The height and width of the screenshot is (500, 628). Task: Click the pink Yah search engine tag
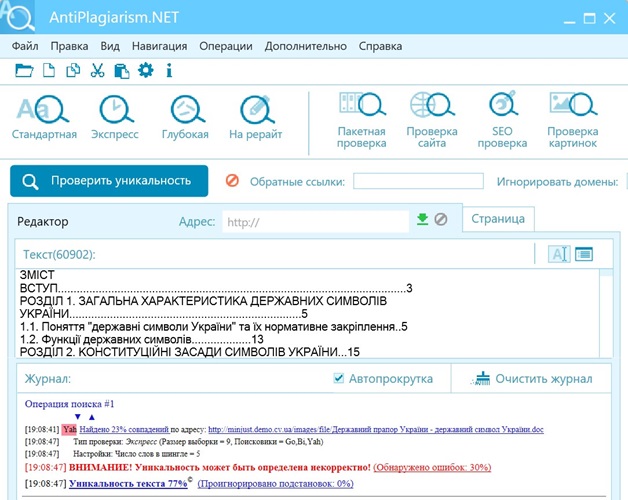coord(70,429)
